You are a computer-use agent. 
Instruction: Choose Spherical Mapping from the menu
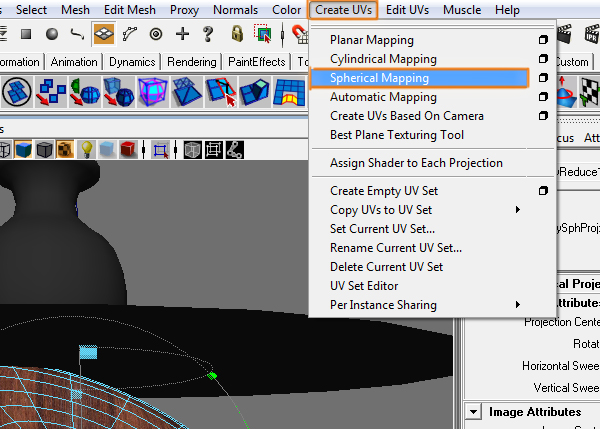click(x=419, y=78)
